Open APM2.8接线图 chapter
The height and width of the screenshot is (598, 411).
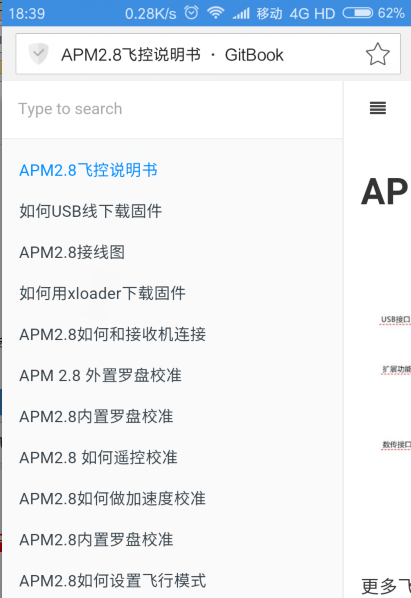[x=72, y=252]
